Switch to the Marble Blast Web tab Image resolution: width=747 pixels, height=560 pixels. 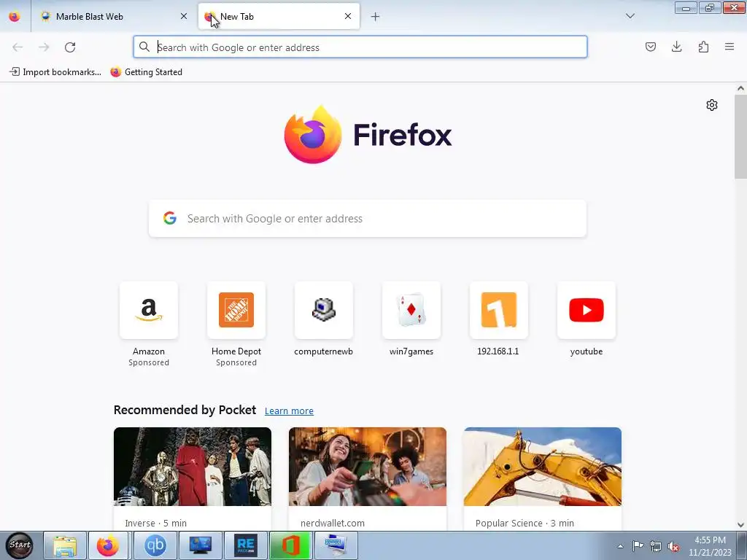click(x=113, y=17)
